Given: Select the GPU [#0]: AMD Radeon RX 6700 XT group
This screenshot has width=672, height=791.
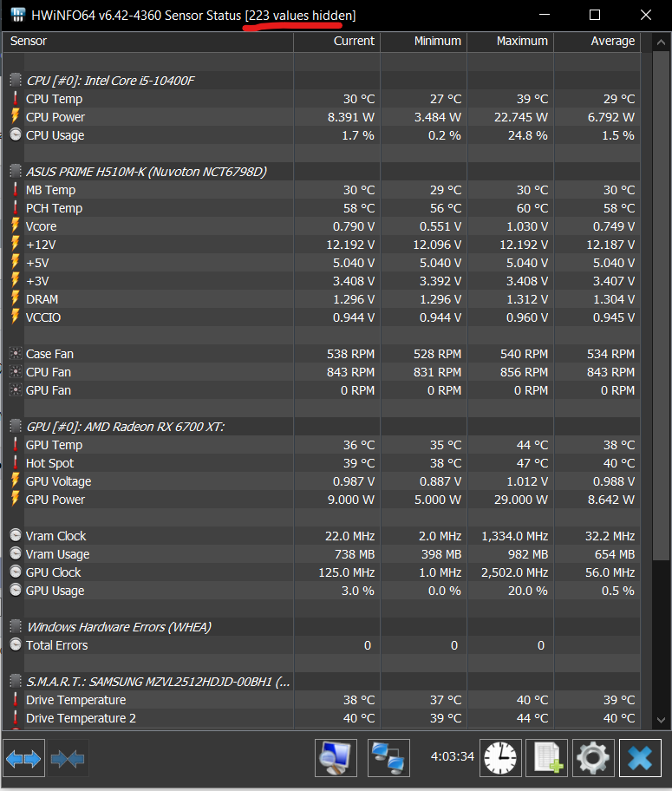Looking at the screenshot, I should (322, 427).
